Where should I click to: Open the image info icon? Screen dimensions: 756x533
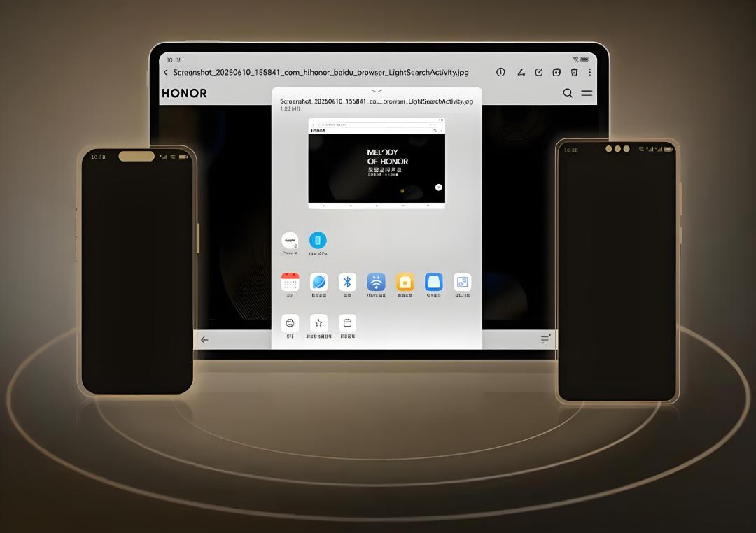(500, 72)
